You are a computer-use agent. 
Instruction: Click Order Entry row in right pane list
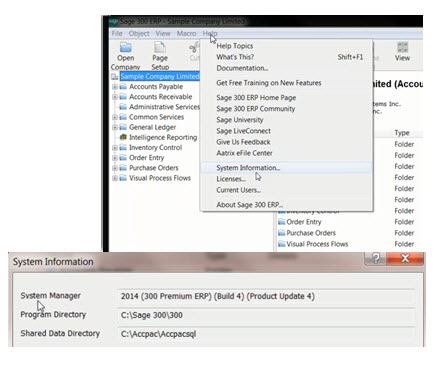point(349,222)
